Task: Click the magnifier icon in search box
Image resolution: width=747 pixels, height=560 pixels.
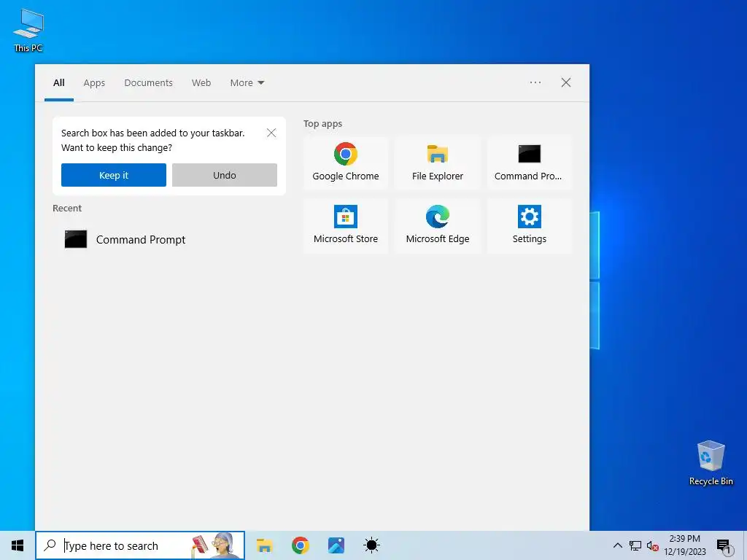Action: click(x=50, y=545)
